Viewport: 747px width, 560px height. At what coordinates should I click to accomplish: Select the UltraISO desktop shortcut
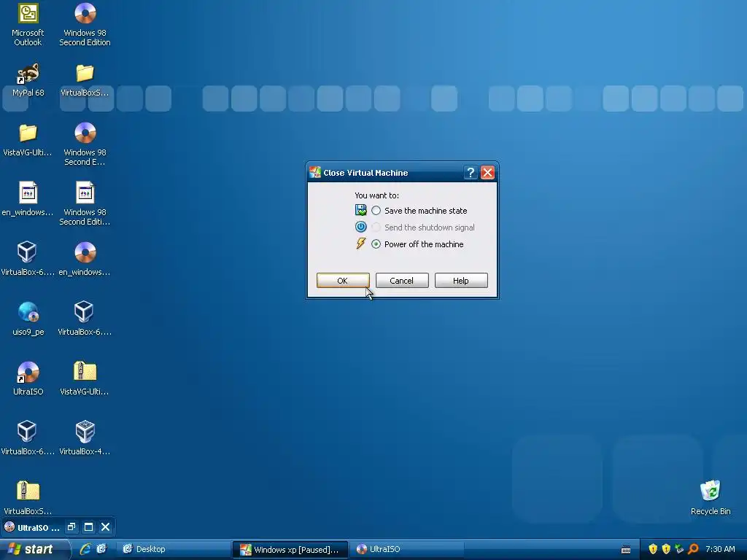(x=28, y=378)
